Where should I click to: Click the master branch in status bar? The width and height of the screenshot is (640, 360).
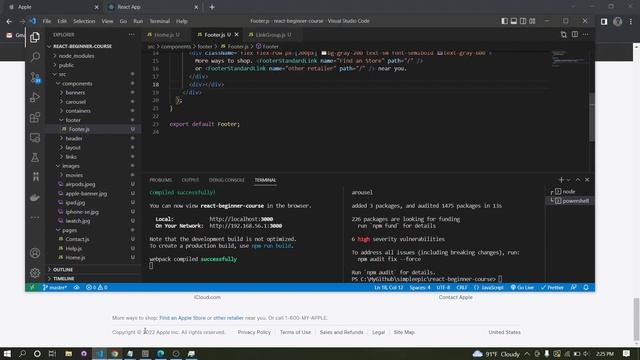pyautogui.click(x=55, y=287)
